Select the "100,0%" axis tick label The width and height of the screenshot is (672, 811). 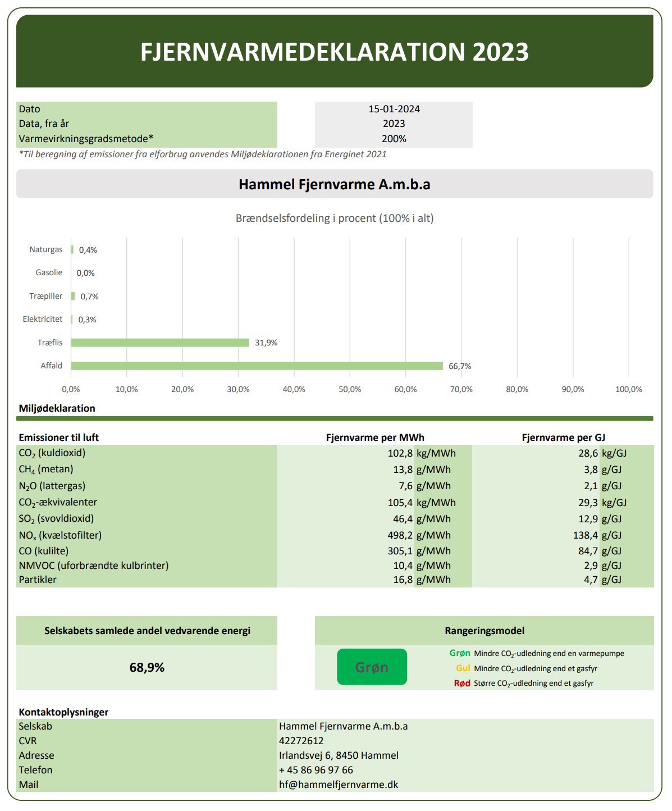tap(629, 389)
